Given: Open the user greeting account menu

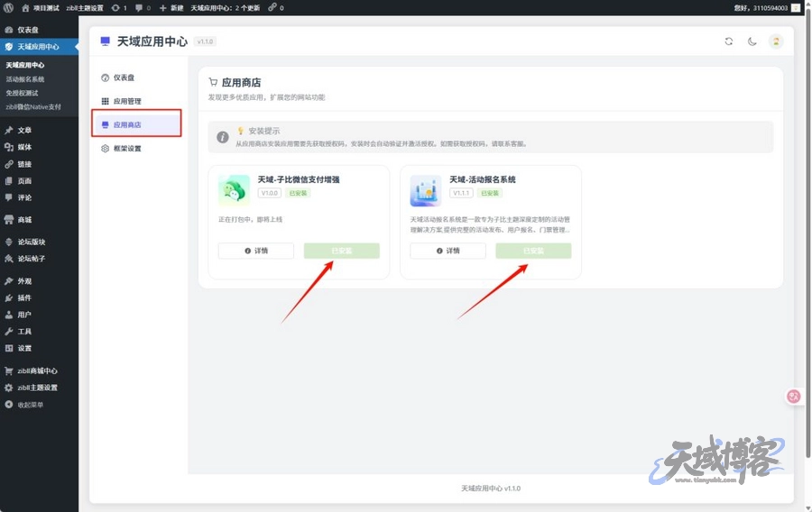Looking at the screenshot, I should click(767, 8).
